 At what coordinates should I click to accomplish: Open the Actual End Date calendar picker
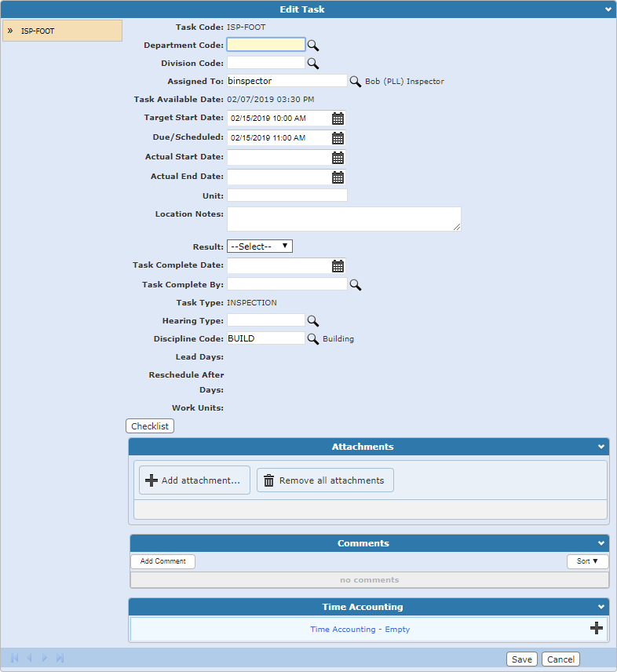[338, 177]
